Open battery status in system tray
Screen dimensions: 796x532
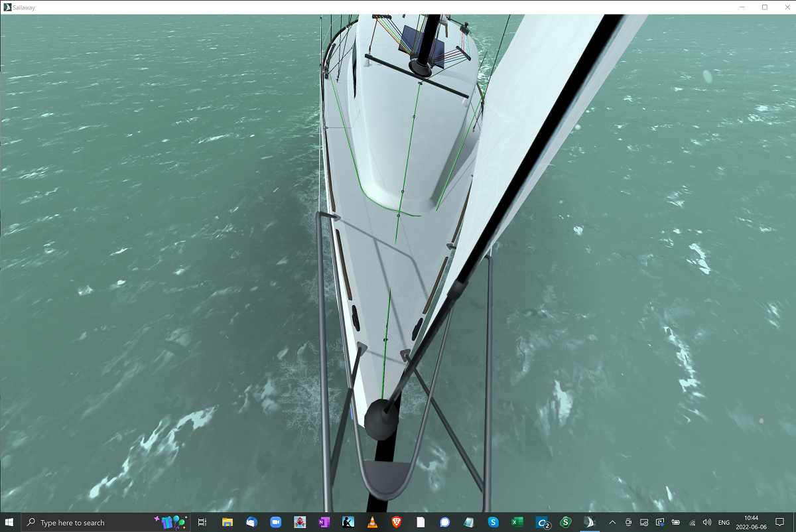click(x=676, y=522)
